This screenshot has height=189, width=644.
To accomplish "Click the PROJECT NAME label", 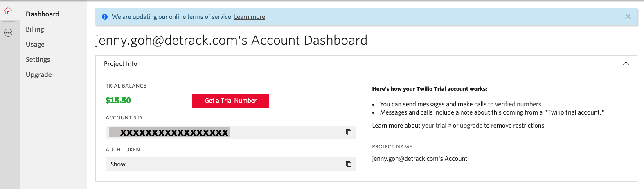I will [x=392, y=147].
